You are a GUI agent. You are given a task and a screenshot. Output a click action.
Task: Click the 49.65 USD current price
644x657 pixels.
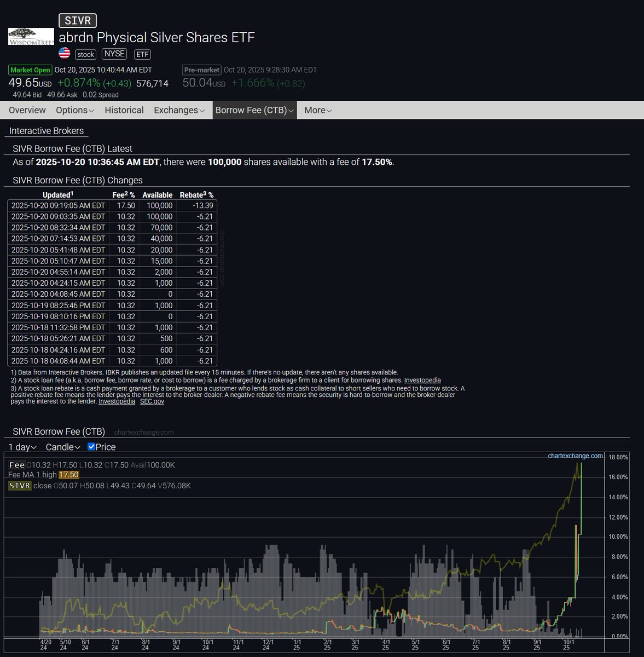point(30,83)
